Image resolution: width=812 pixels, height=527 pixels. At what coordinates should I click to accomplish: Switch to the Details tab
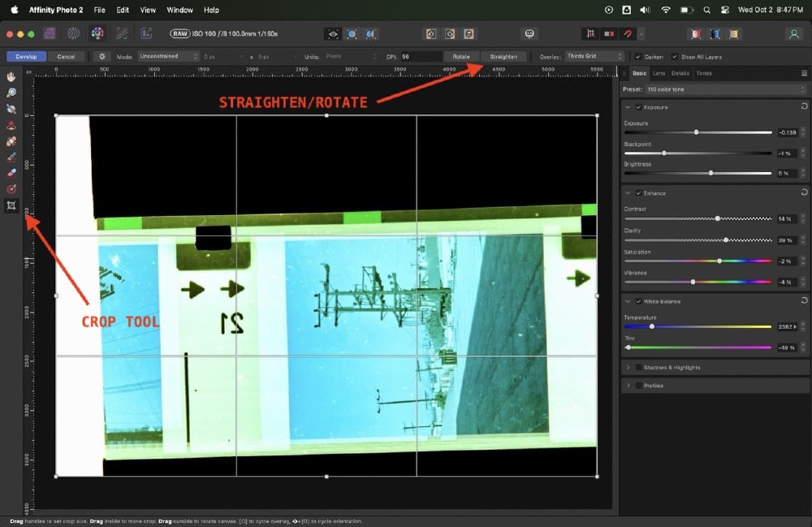680,74
